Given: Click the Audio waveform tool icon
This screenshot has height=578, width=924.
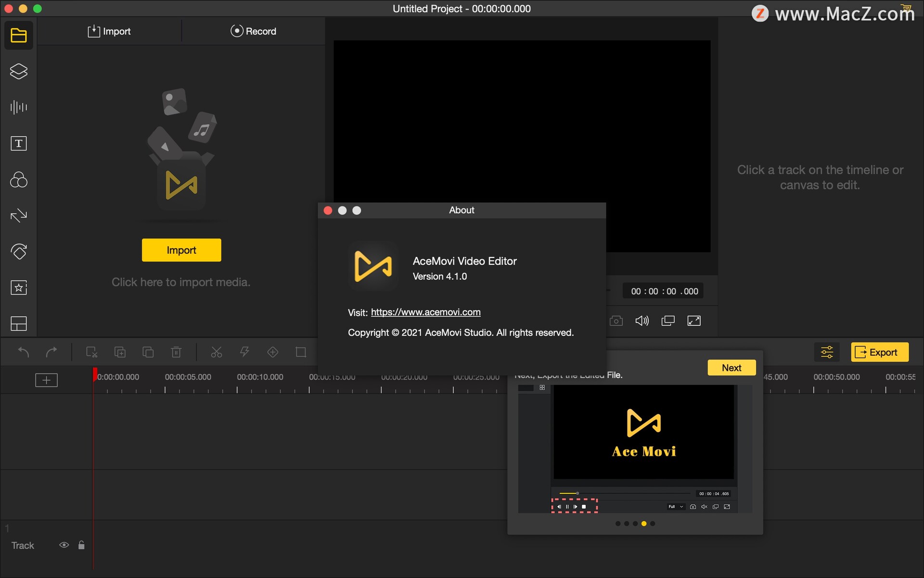Looking at the screenshot, I should (x=18, y=106).
